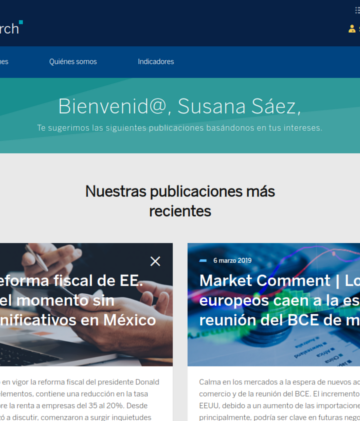Close the fiscal reform card with the X
The image size is (360, 421).
pos(155,261)
